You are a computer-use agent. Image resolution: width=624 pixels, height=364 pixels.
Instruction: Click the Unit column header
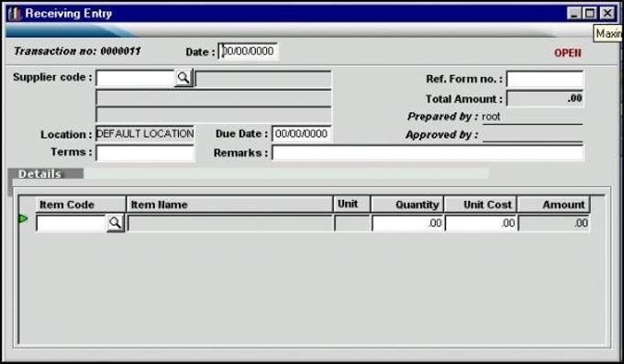click(x=351, y=204)
